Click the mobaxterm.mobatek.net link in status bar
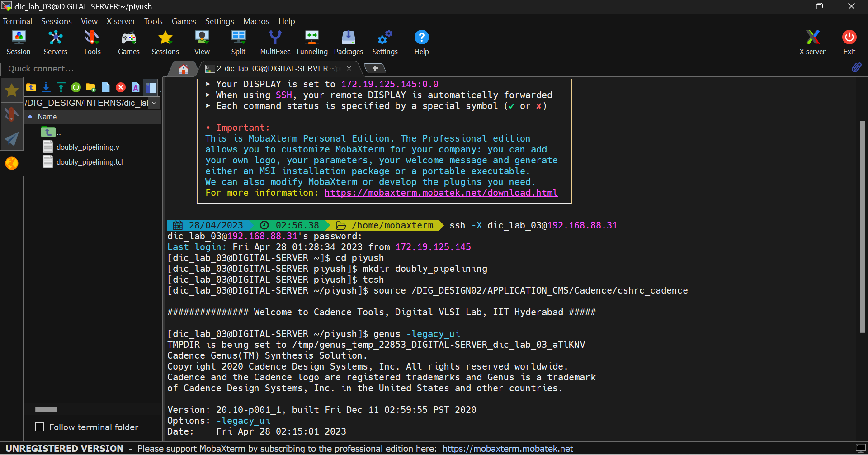868x455 pixels. [x=507, y=448]
